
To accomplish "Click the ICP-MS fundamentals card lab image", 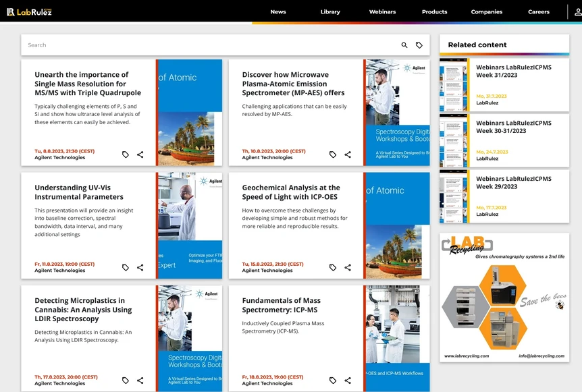I will 398,338.
